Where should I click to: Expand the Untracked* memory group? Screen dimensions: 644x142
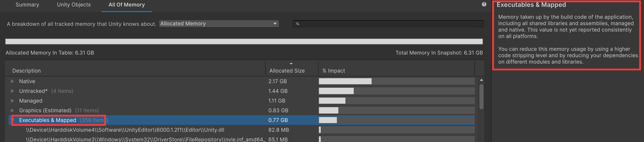point(12,91)
